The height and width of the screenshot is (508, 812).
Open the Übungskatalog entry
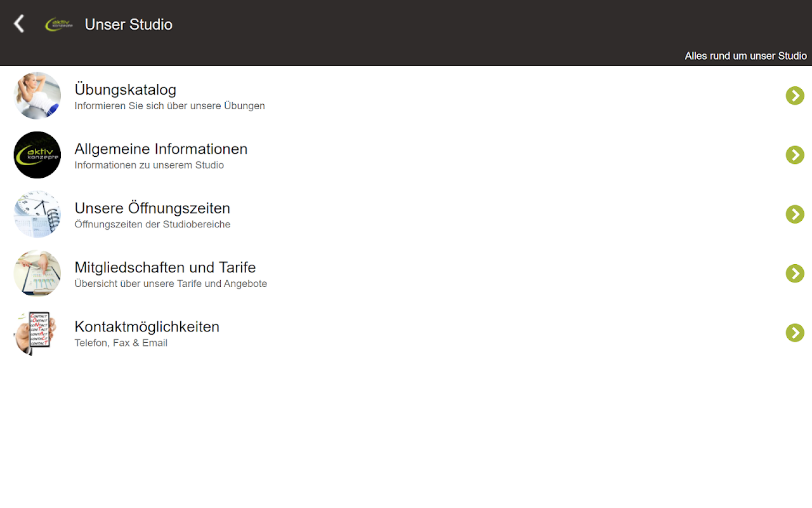pos(406,96)
